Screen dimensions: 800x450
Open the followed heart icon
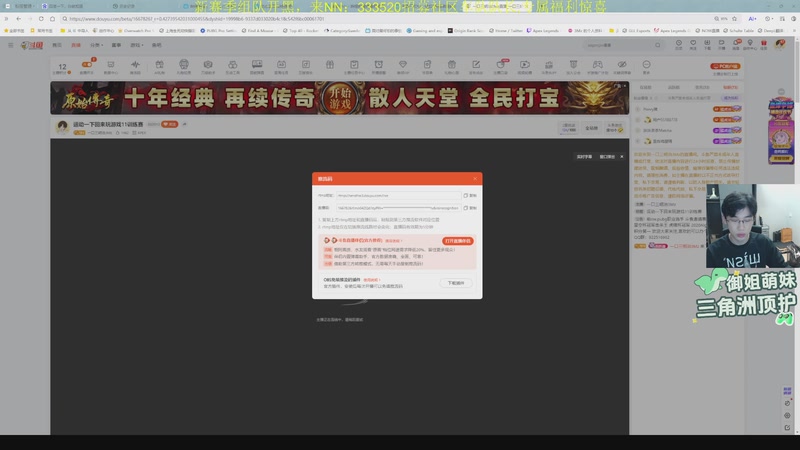(x=693, y=45)
